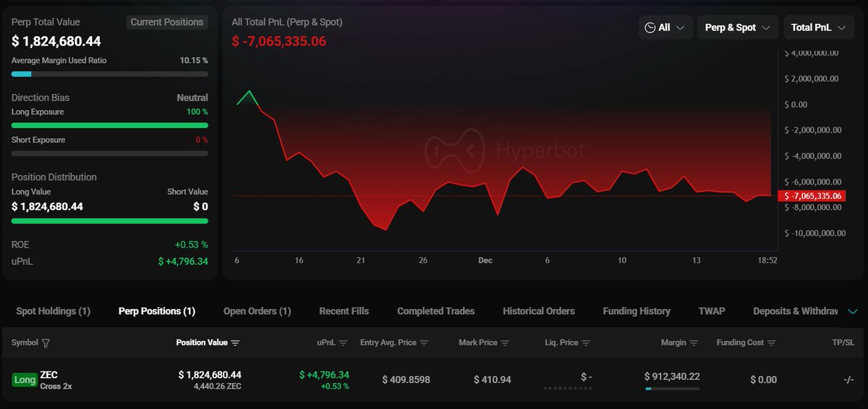This screenshot has width=868, height=409.
Task: Open the Open Orders tab
Action: click(x=257, y=311)
